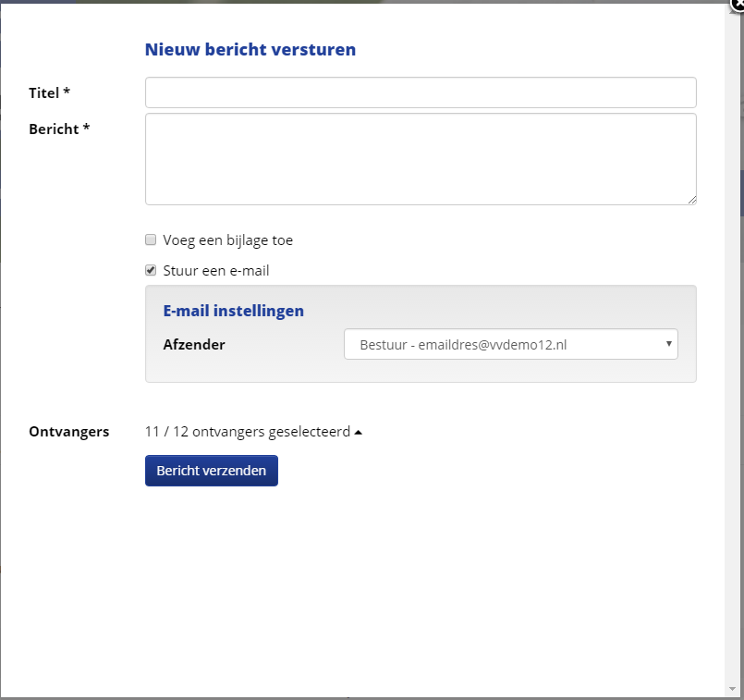Image resolution: width=744 pixels, height=700 pixels.
Task: Close the new message dialog
Action: tap(737, 4)
